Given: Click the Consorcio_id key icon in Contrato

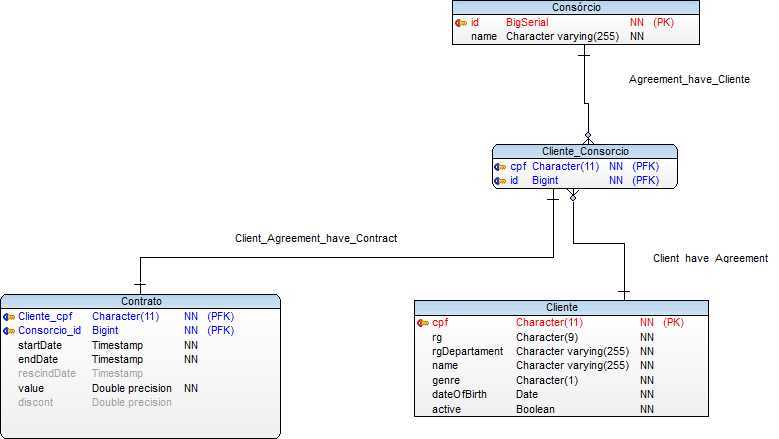Looking at the screenshot, I should [9, 331].
